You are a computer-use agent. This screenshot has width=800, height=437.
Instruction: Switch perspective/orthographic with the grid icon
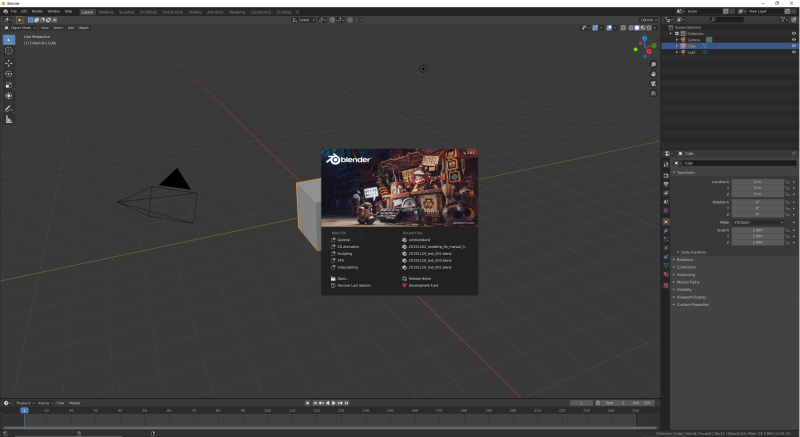pos(653,93)
